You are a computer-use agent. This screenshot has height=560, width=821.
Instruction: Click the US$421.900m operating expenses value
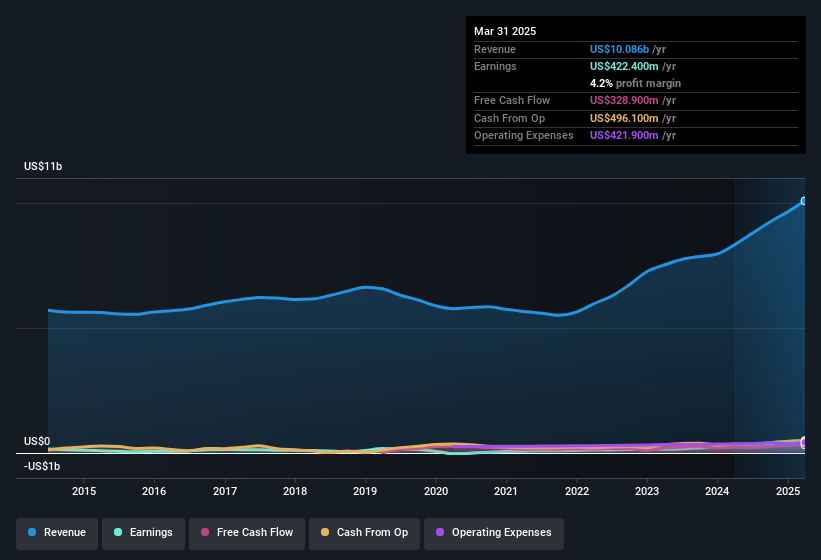click(624, 136)
